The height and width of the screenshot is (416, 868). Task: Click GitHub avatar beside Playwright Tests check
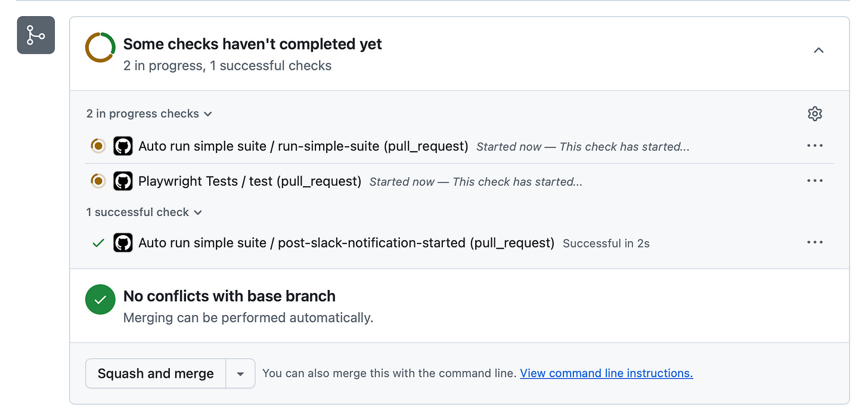click(x=123, y=181)
